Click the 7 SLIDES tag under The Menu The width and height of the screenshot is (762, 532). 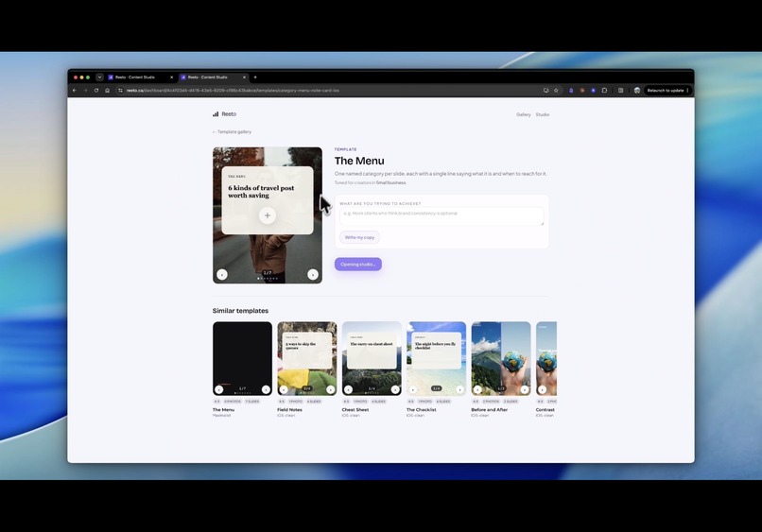pyautogui.click(x=252, y=402)
